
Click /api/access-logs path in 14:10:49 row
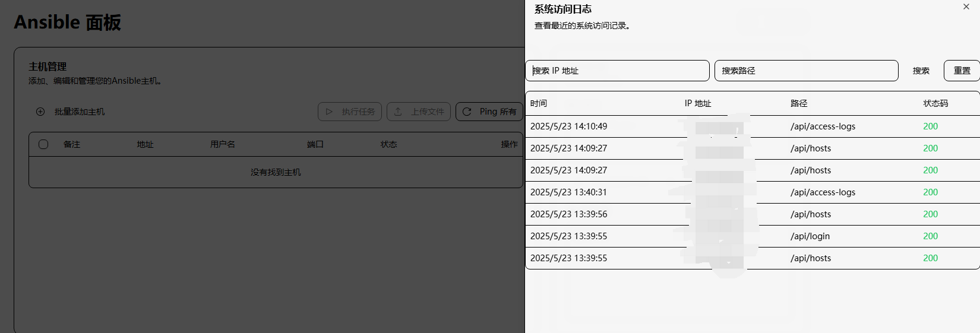(823, 126)
